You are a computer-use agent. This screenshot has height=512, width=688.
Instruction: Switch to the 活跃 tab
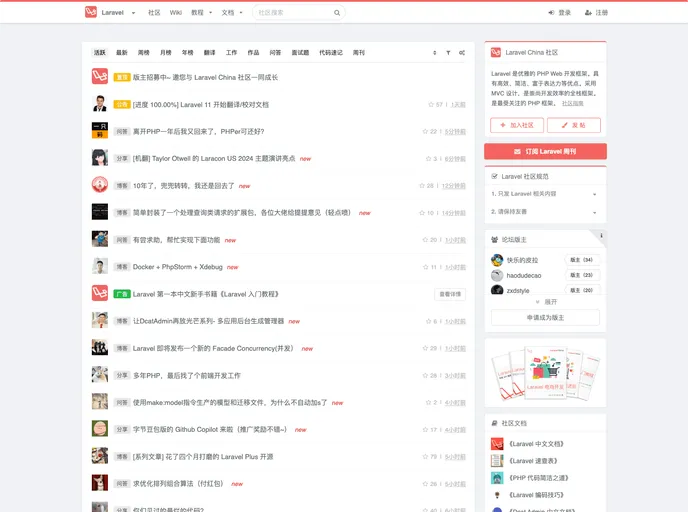[x=100, y=53]
